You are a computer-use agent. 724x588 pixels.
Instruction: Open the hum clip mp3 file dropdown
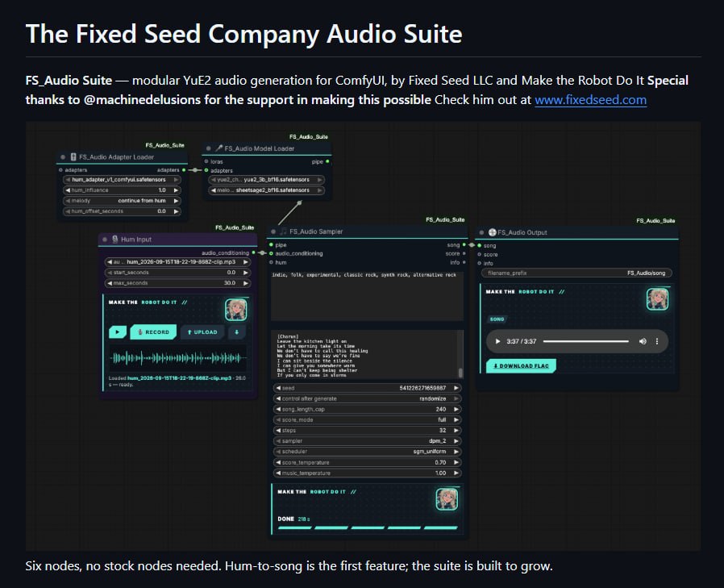(177, 262)
